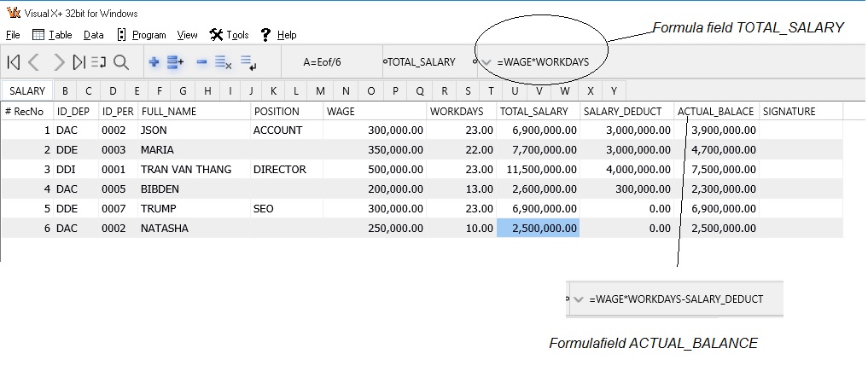Select the TRAN VAN THANG cell
This screenshot has height=383, width=868.
(195, 170)
